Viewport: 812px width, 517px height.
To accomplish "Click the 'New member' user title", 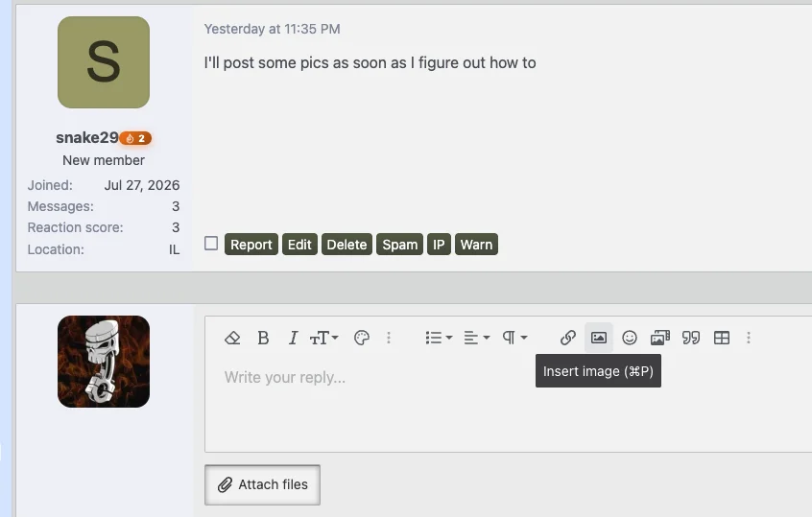I will 104,160.
